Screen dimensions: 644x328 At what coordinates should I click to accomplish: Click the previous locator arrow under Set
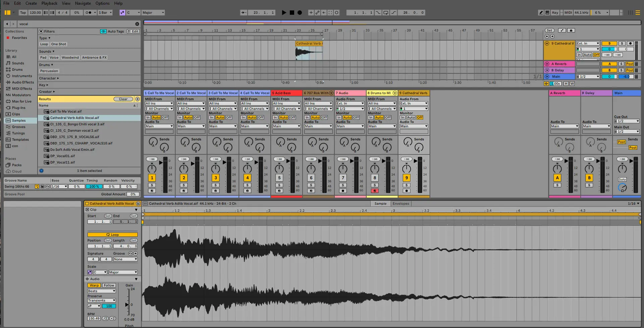[x=547, y=36]
